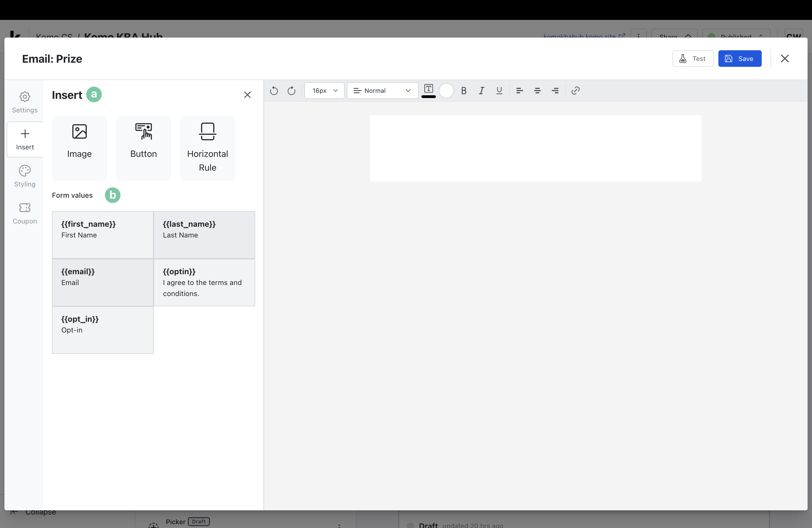
Task: Open the text color picker icon
Action: click(429, 90)
